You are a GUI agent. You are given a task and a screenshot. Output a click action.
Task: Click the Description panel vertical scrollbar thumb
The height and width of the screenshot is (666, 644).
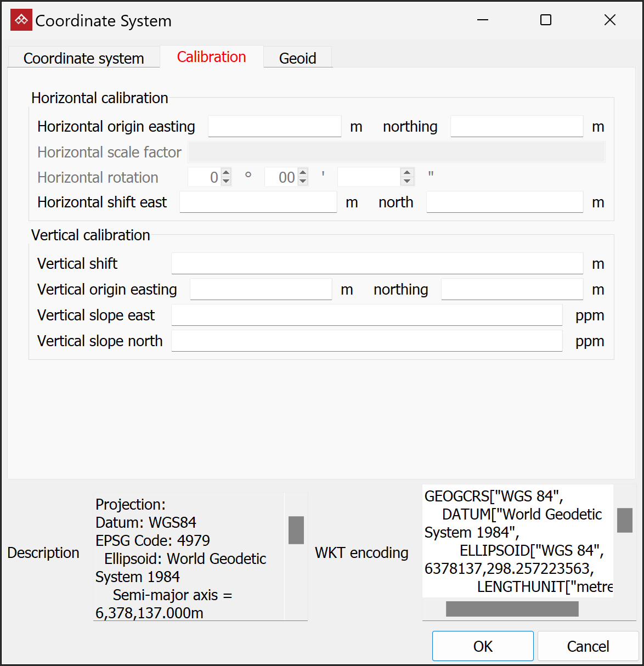pos(296,530)
